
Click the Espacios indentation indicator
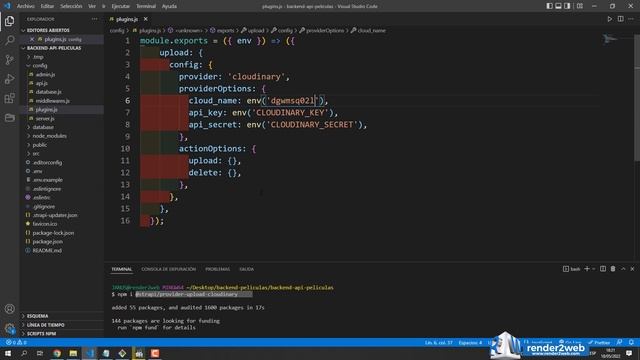click(x=470, y=342)
